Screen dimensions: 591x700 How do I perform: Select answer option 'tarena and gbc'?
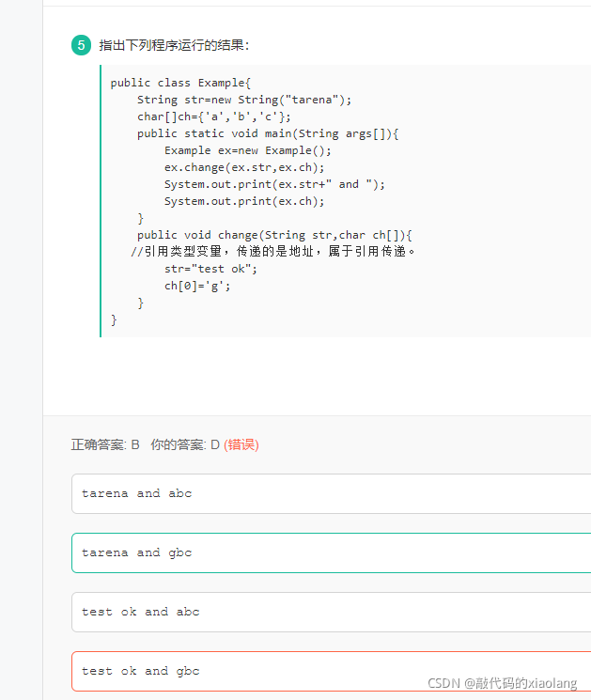[332, 552]
